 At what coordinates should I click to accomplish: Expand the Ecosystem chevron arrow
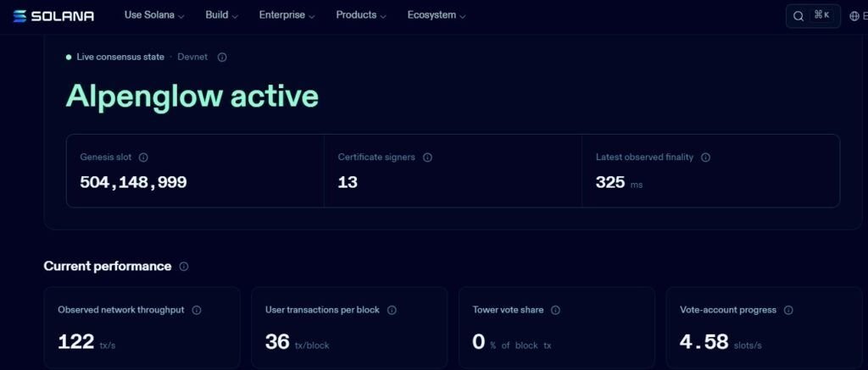[462, 17]
